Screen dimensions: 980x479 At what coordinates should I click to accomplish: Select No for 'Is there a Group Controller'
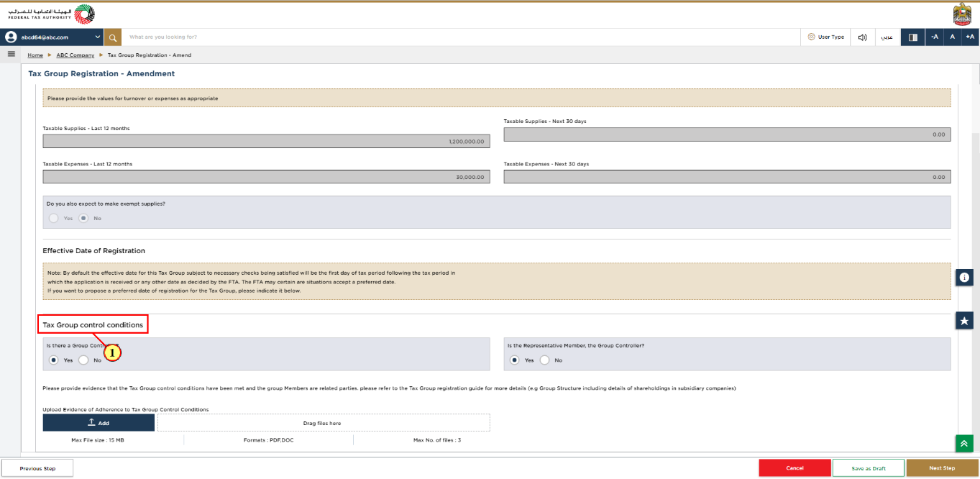pyautogui.click(x=83, y=360)
